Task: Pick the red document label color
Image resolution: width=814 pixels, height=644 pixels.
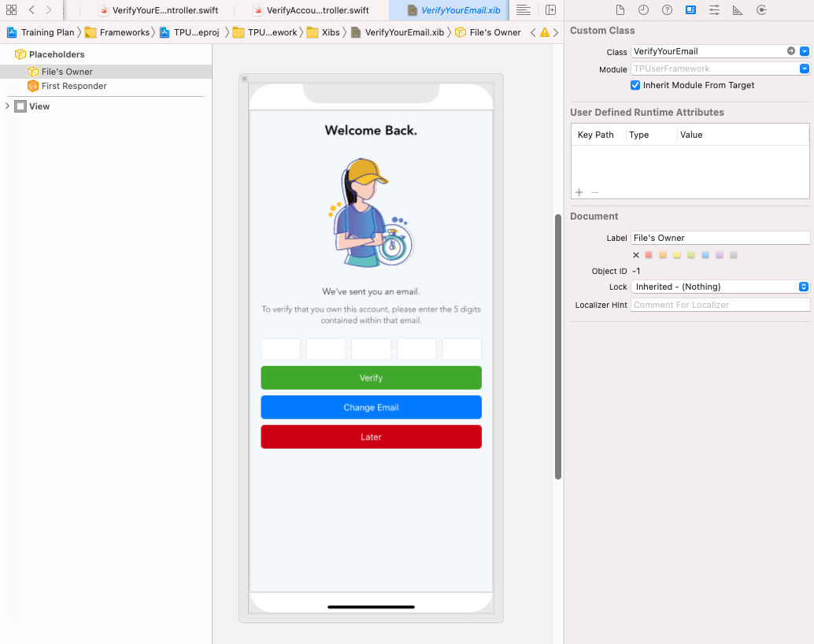Action: (x=649, y=255)
